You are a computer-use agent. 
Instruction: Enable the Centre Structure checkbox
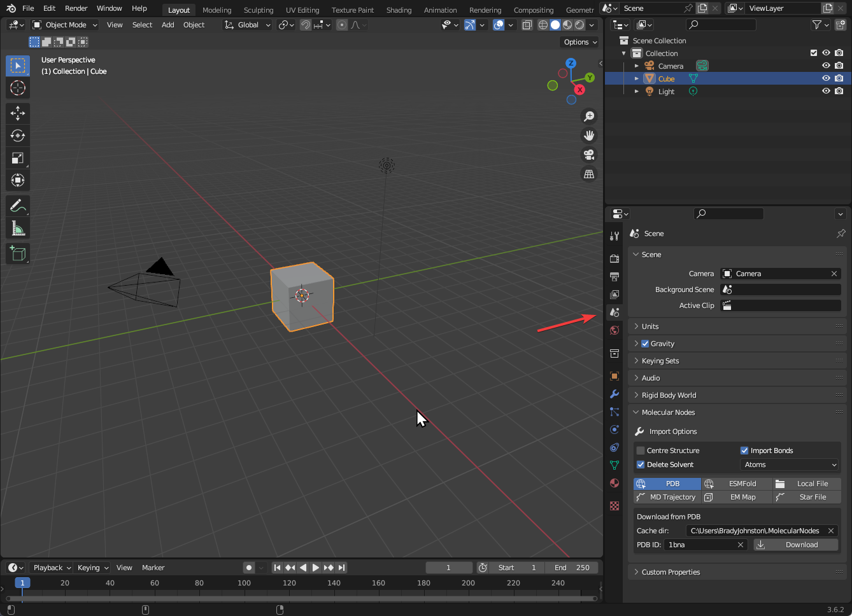(x=641, y=451)
